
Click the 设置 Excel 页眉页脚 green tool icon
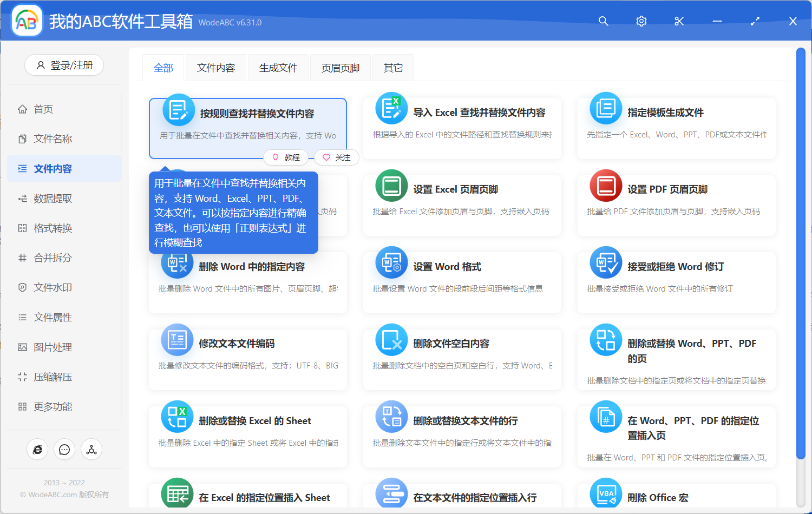(391, 185)
